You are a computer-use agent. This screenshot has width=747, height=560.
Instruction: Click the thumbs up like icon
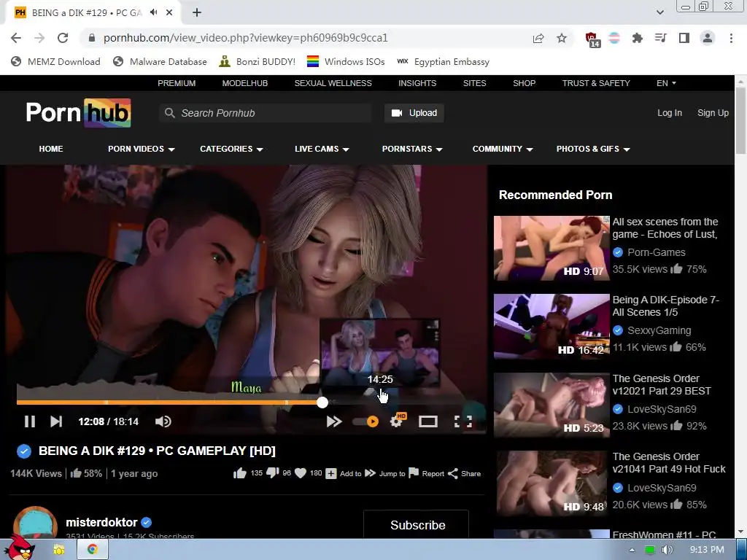point(240,473)
